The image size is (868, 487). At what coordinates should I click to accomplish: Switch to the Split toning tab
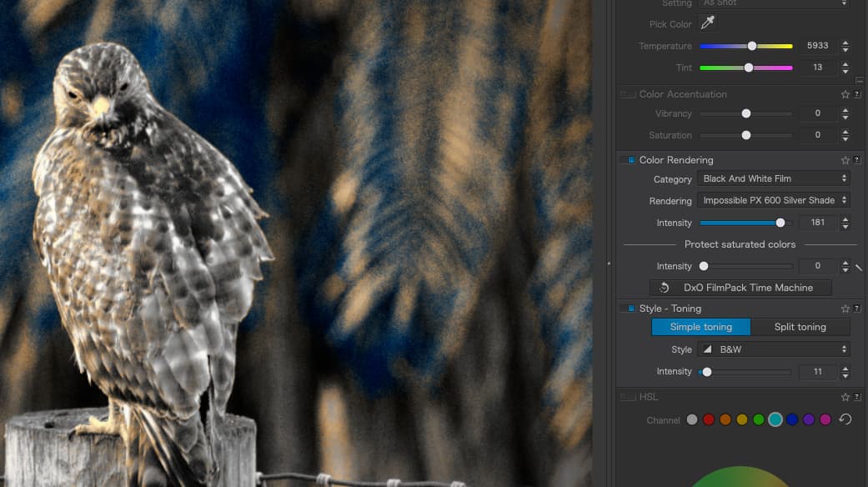pos(800,327)
